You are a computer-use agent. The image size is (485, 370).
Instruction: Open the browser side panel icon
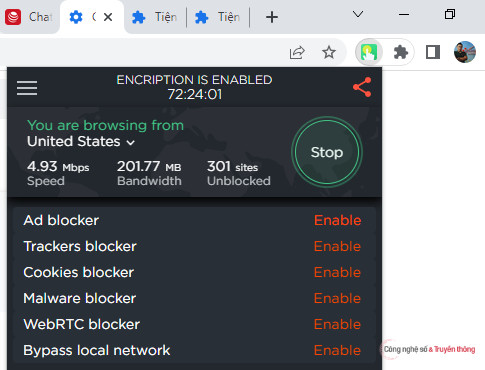tap(433, 52)
